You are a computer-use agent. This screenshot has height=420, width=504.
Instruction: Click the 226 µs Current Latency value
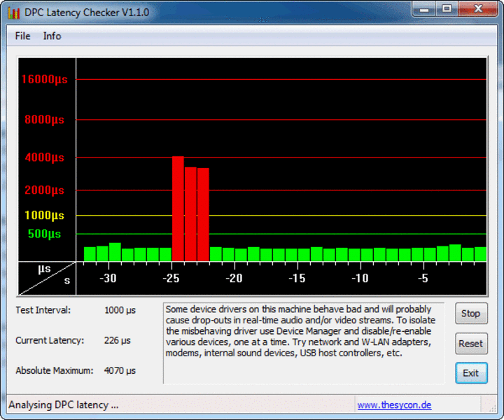click(118, 341)
